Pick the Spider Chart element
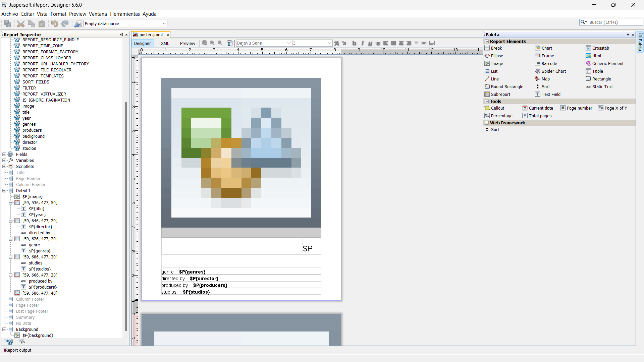The width and height of the screenshot is (644, 362). coord(550,71)
